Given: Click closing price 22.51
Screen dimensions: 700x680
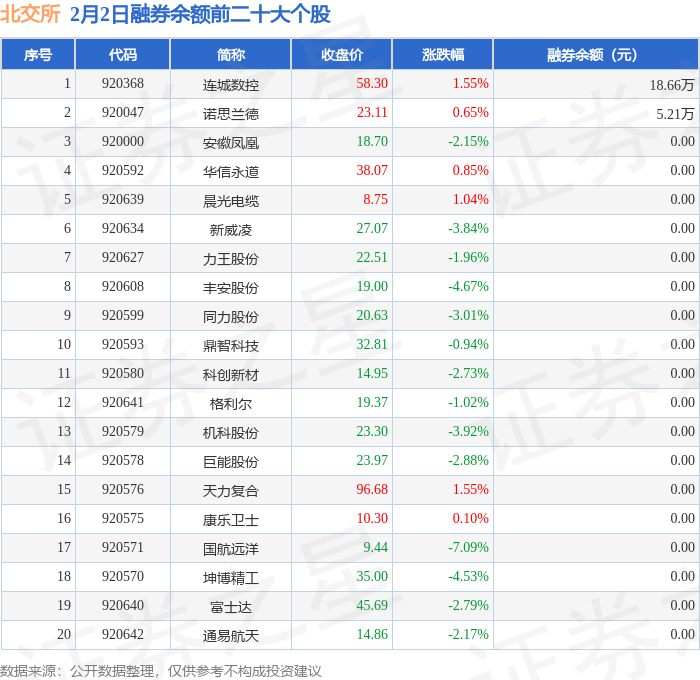Looking at the screenshot, I should pos(372,258).
